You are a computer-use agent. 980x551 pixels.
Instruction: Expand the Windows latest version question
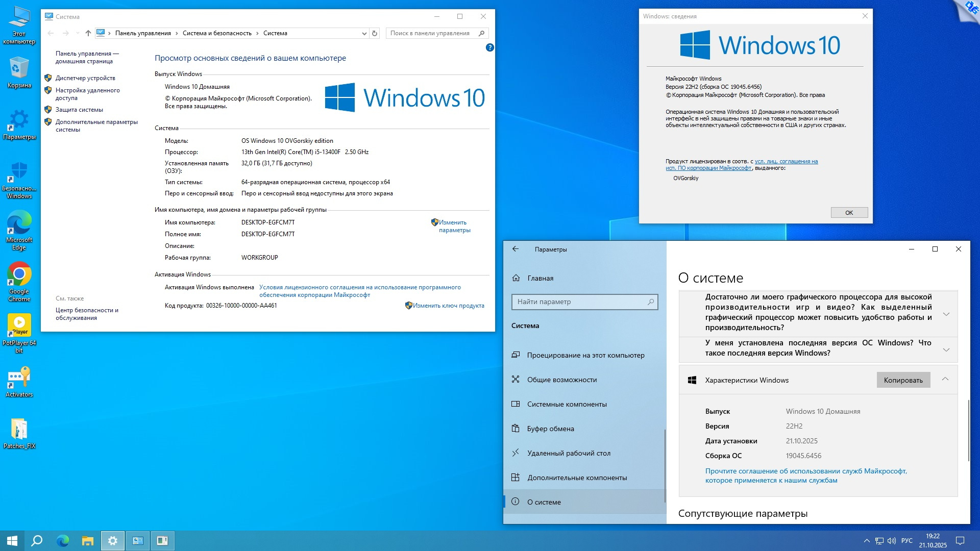(x=946, y=349)
